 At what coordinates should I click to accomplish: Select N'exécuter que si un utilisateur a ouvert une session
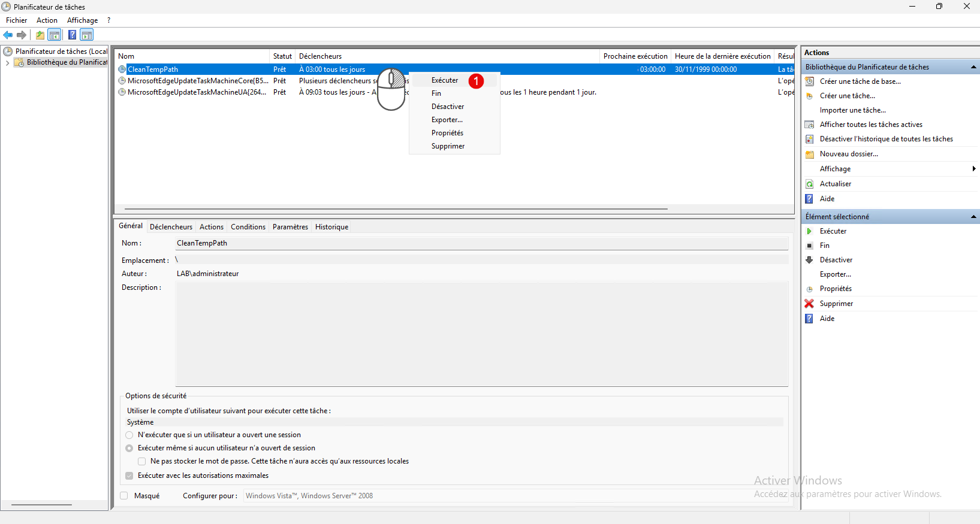129,435
